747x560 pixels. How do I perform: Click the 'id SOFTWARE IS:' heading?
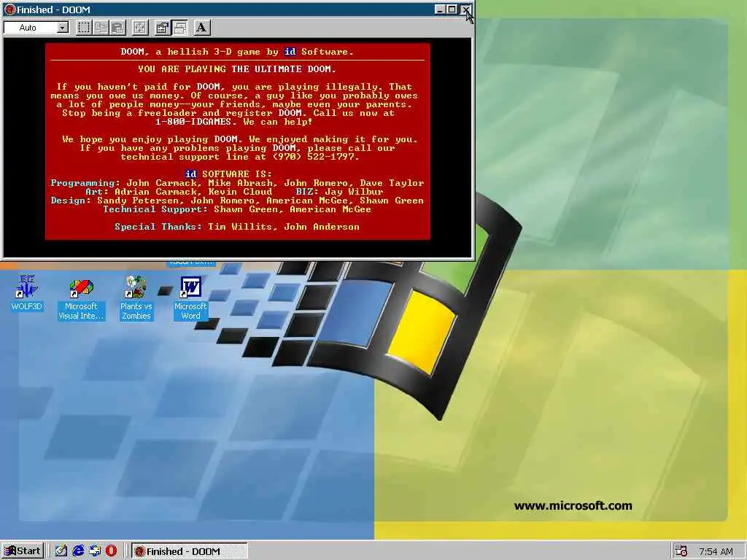click(228, 174)
